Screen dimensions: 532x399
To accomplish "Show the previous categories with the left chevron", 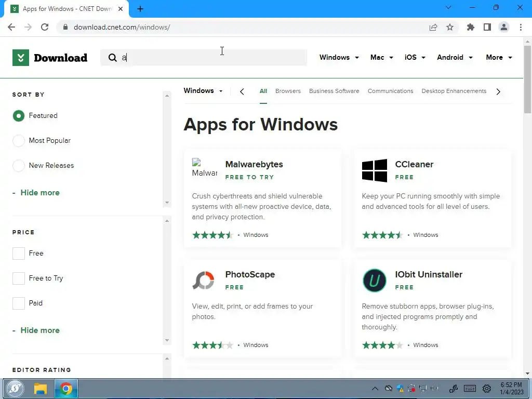I will tap(242, 91).
